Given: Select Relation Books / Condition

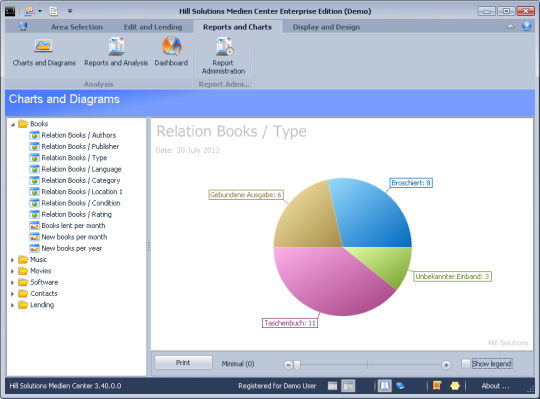Looking at the screenshot, I should (81, 203).
